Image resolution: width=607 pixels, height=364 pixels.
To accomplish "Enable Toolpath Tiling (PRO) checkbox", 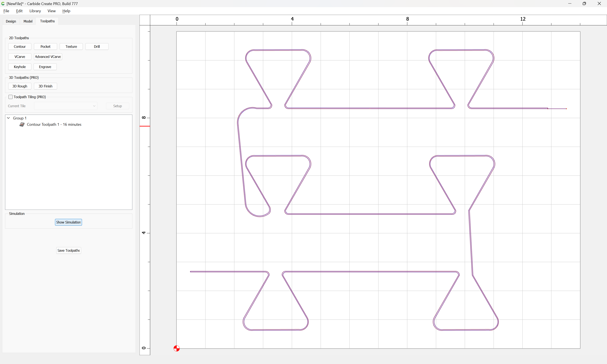I will 11,97.
